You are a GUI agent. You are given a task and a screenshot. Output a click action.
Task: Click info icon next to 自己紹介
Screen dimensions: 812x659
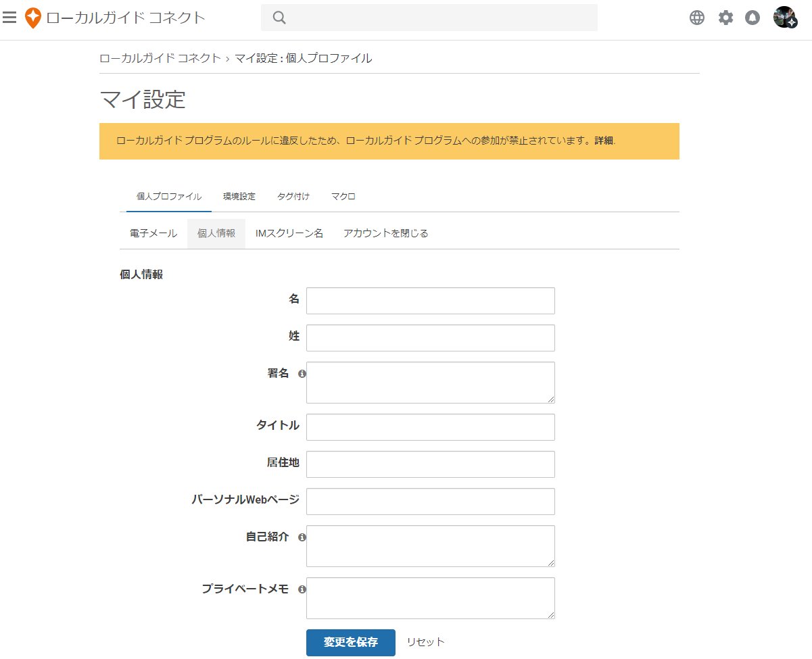click(302, 537)
